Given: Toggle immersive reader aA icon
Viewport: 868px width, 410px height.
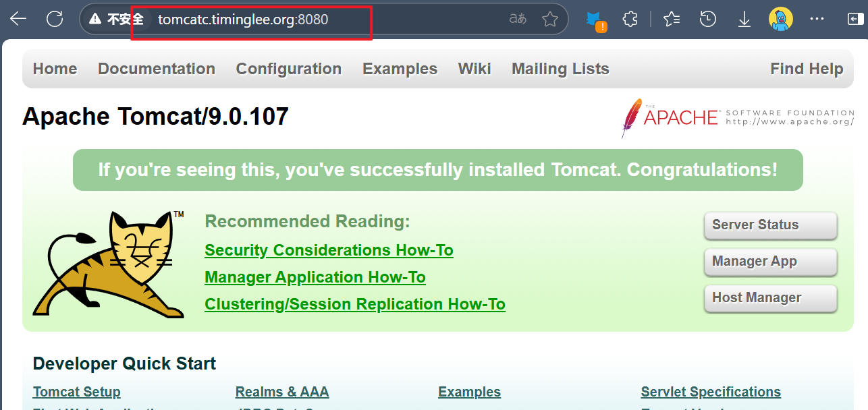Looking at the screenshot, I should click(x=517, y=19).
